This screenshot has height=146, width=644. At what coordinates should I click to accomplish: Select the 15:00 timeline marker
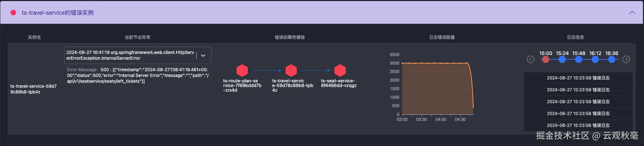tap(546, 59)
